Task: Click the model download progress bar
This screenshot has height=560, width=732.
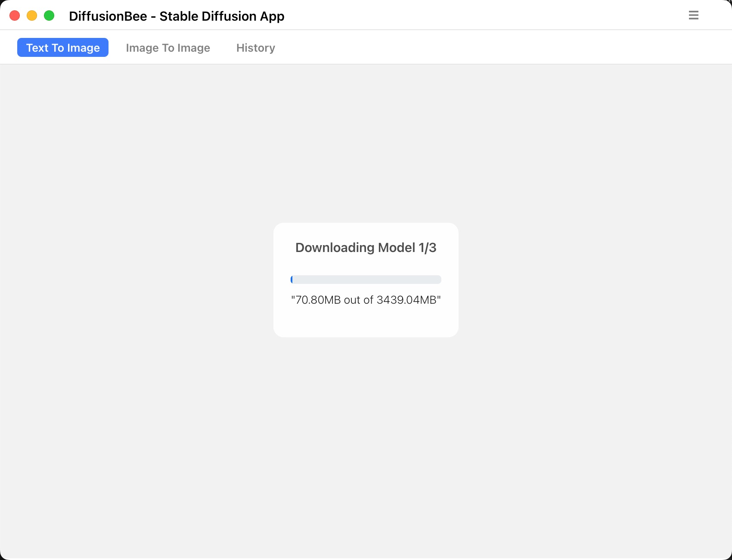Action: [366, 280]
